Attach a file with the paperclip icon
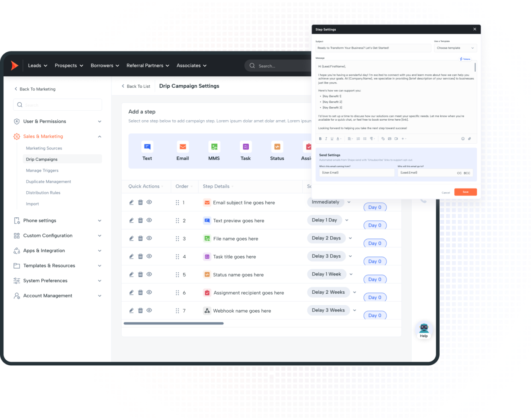 469,139
